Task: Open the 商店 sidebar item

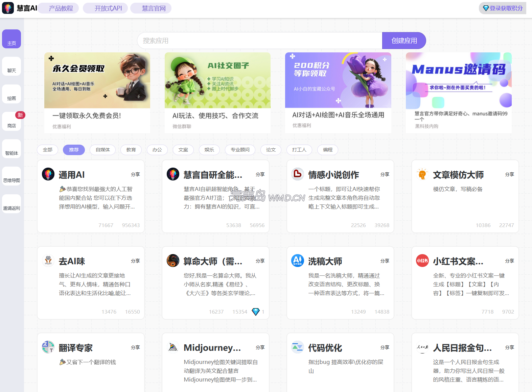Action: point(11,121)
